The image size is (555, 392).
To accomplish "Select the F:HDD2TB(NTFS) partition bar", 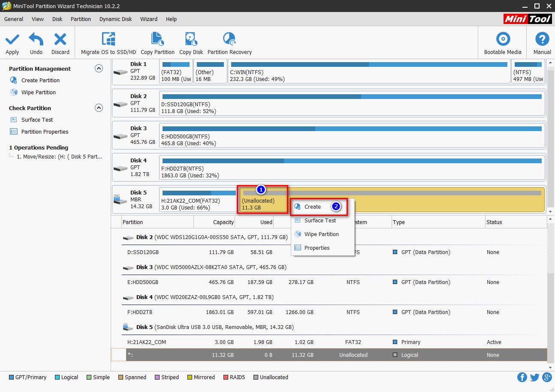I will coord(352,168).
